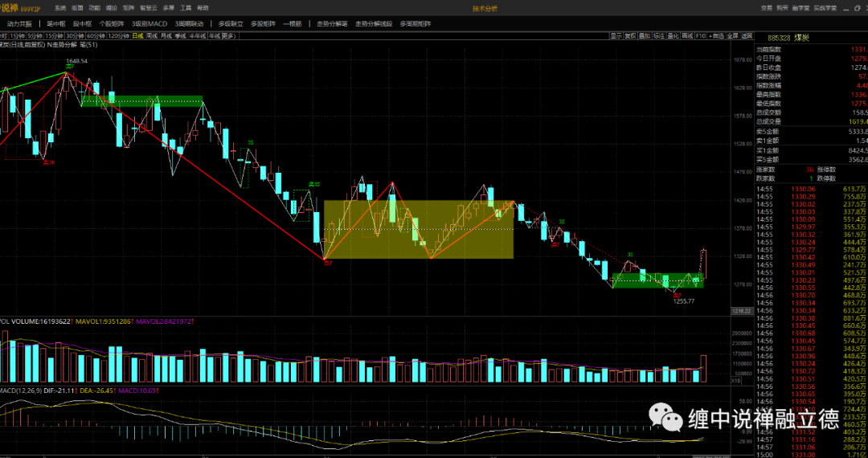Open the 帮助 menu
The height and width of the screenshot is (458, 868).
203,8
